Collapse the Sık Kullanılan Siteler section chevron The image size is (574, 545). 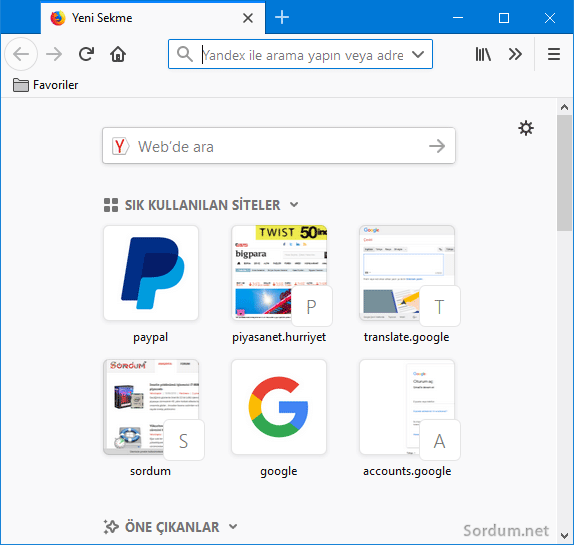(294, 205)
